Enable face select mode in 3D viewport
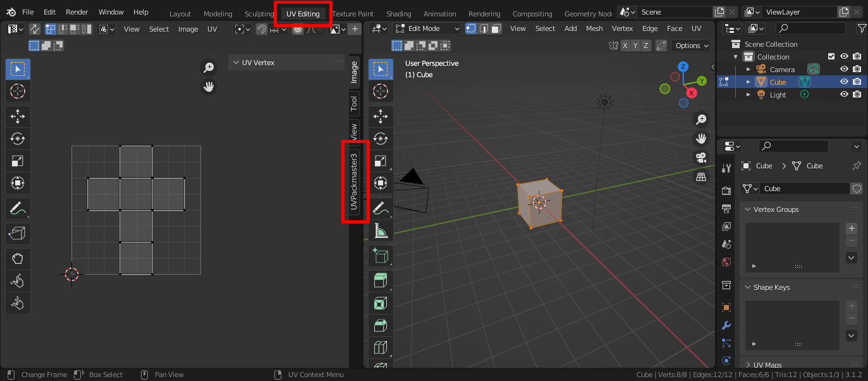Viewport: 868px width, 381px height. pyautogui.click(x=496, y=28)
